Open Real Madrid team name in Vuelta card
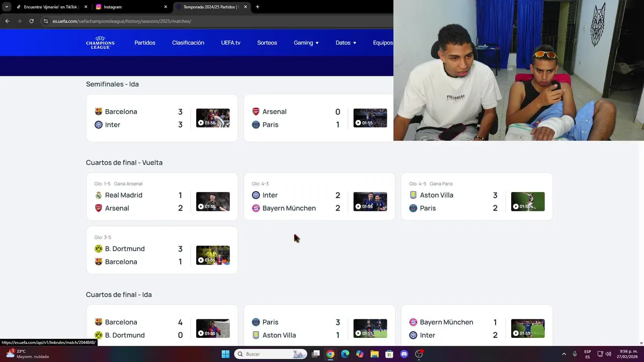 124,195
